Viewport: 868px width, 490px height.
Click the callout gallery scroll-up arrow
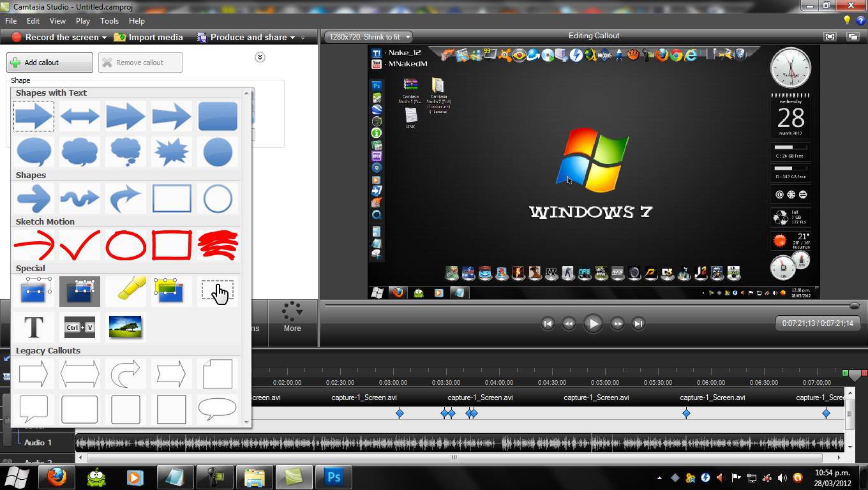coord(247,93)
